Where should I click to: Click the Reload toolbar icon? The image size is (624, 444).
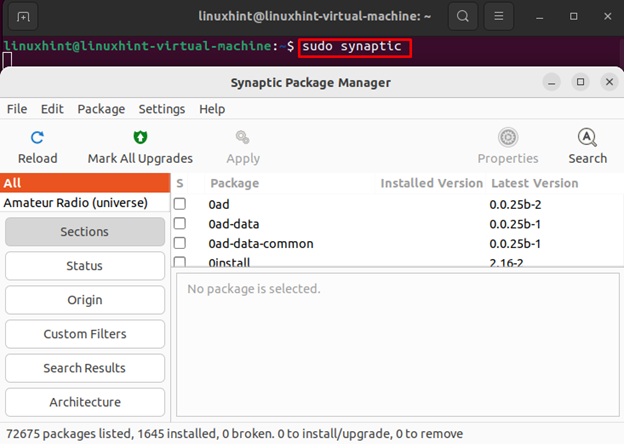[37, 138]
